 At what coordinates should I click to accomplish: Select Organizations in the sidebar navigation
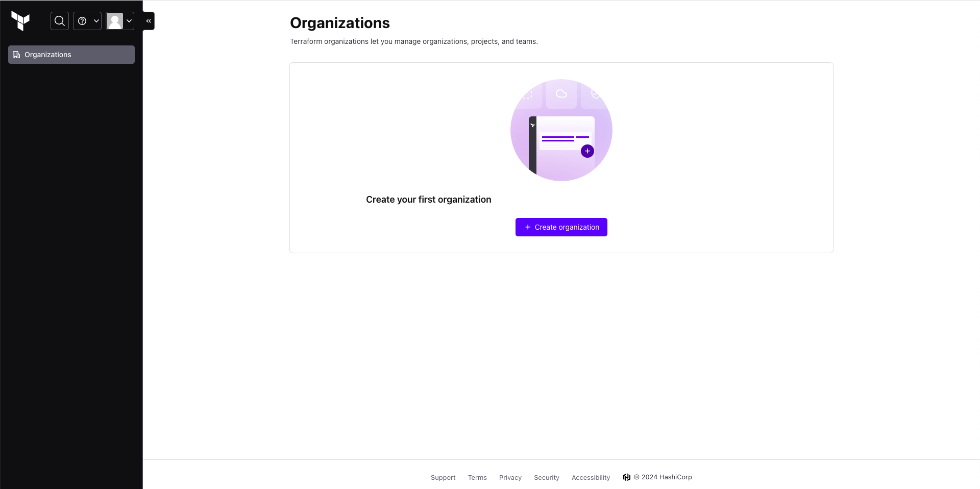pos(48,55)
